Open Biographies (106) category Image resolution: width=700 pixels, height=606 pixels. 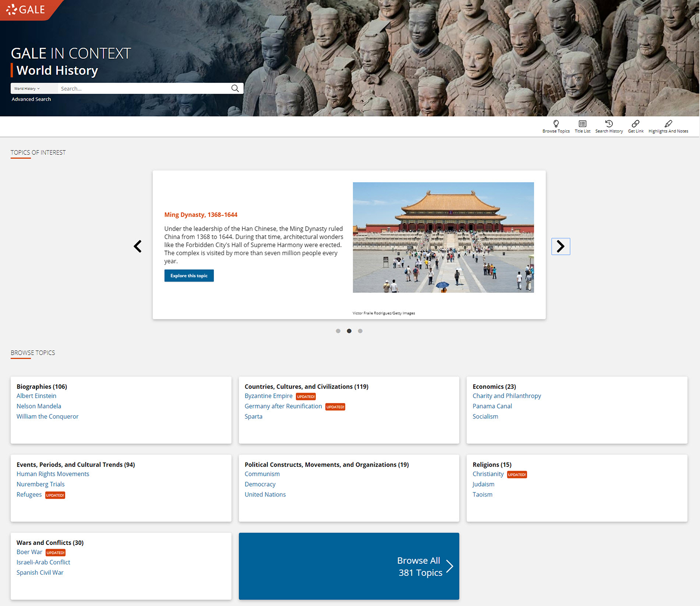[42, 386]
